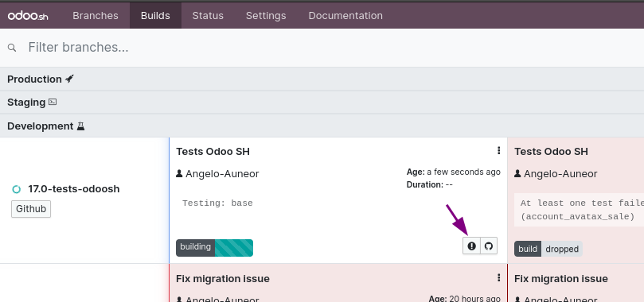
Task: Switch to the Builds tab
Action: pos(155,16)
